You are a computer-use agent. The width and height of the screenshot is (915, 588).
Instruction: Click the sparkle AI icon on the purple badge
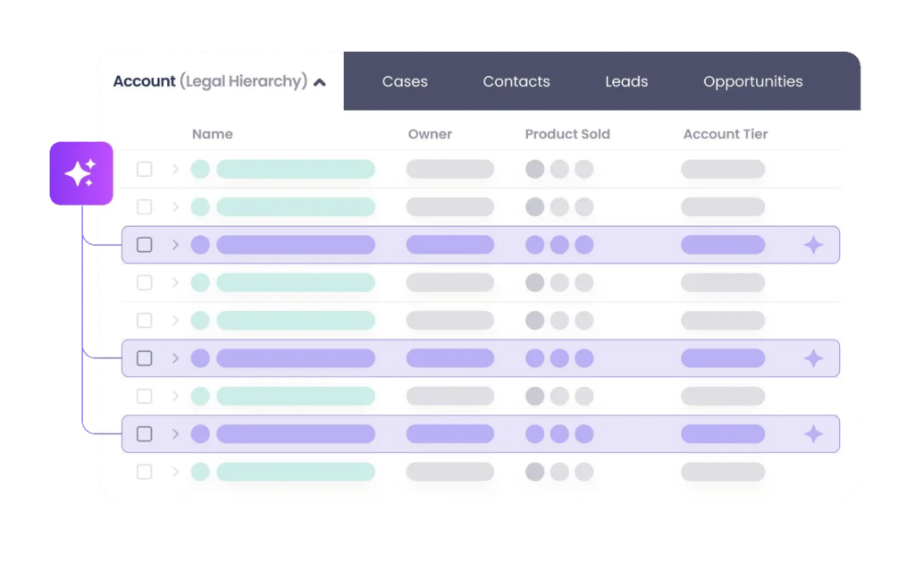82,173
